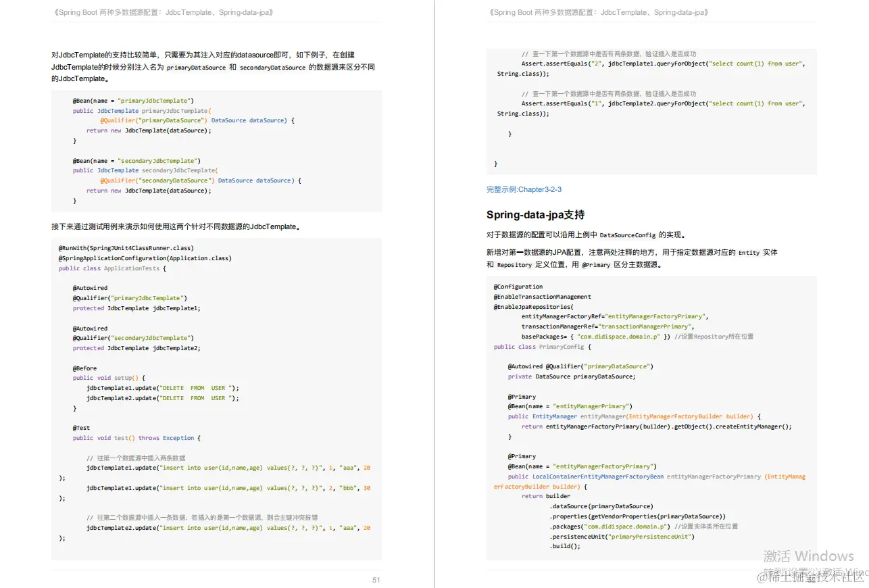
Task: Select the first code block on left page
Action: 216,151
